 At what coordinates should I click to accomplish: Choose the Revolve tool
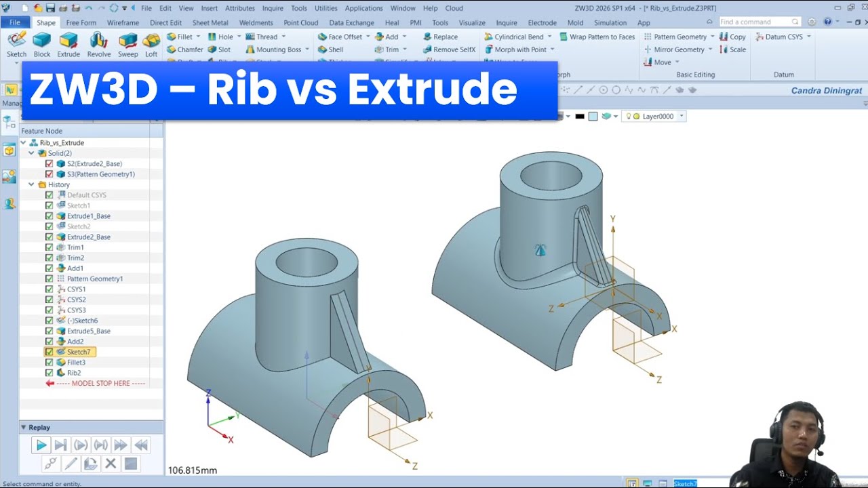click(x=99, y=44)
